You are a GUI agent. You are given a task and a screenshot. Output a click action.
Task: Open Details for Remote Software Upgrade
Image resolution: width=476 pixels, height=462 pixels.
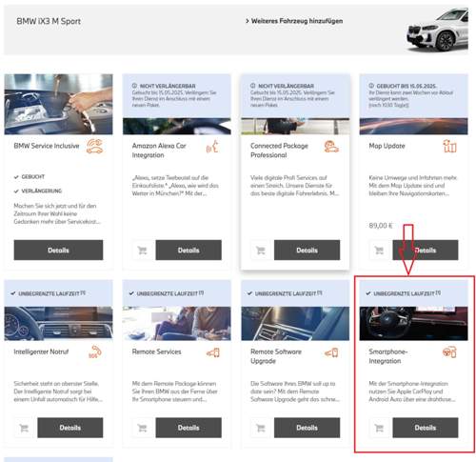pyautogui.click(x=307, y=428)
